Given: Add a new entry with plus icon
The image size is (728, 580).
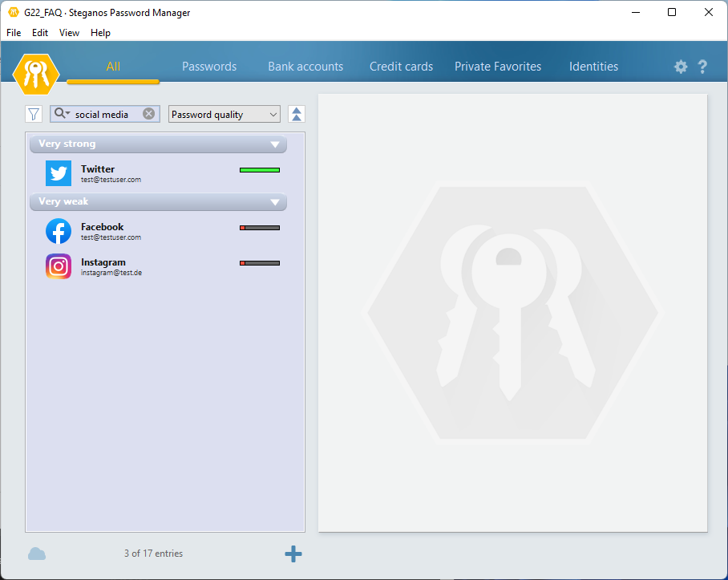Looking at the screenshot, I should [x=293, y=554].
